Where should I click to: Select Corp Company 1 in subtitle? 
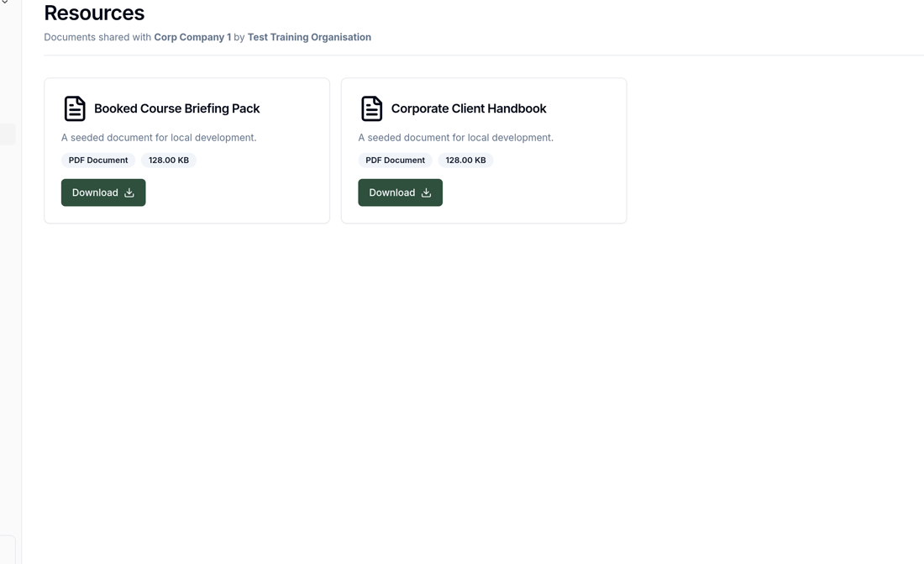[x=192, y=37]
